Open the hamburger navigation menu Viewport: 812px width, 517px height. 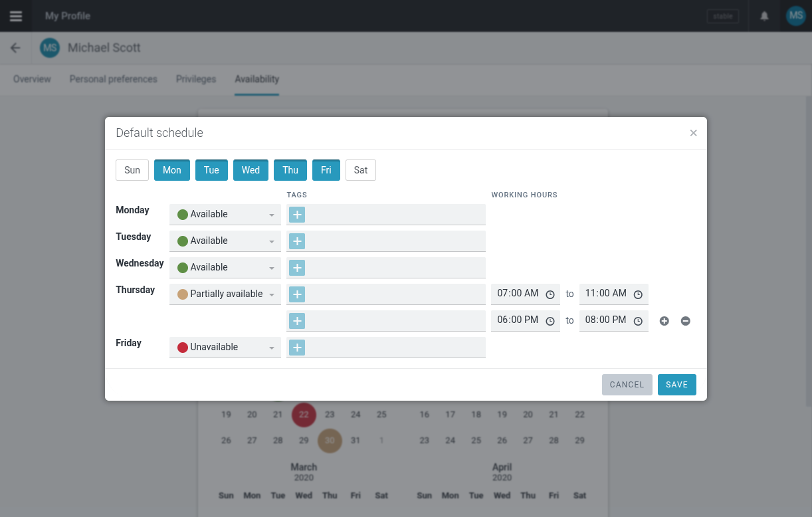pyautogui.click(x=16, y=16)
